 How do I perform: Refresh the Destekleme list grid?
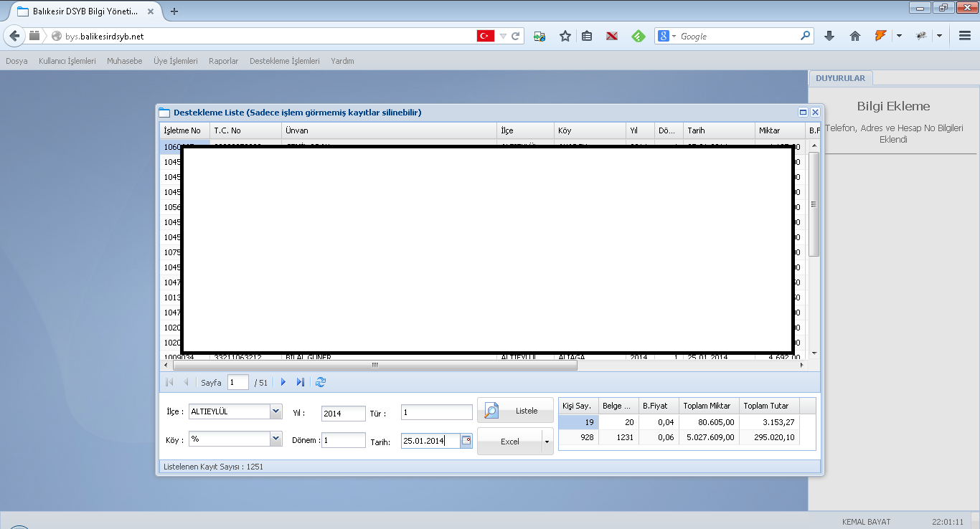pos(321,383)
